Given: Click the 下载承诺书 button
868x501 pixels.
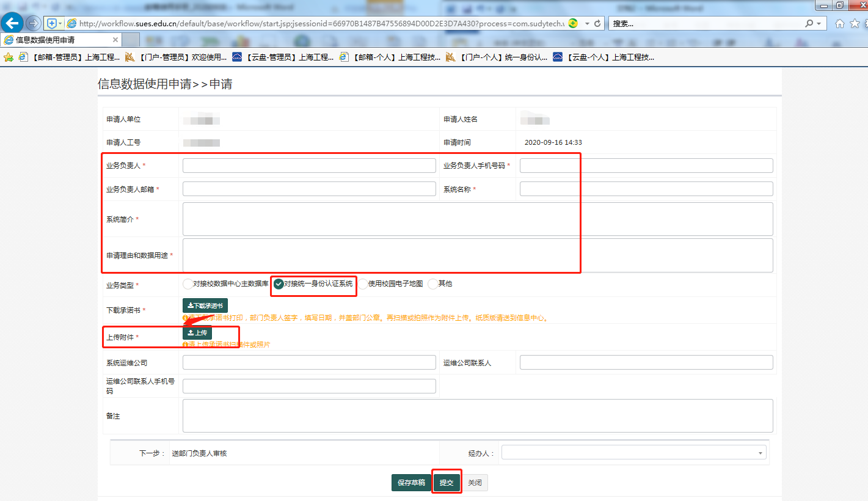Looking at the screenshot, I should pos(205,305).
